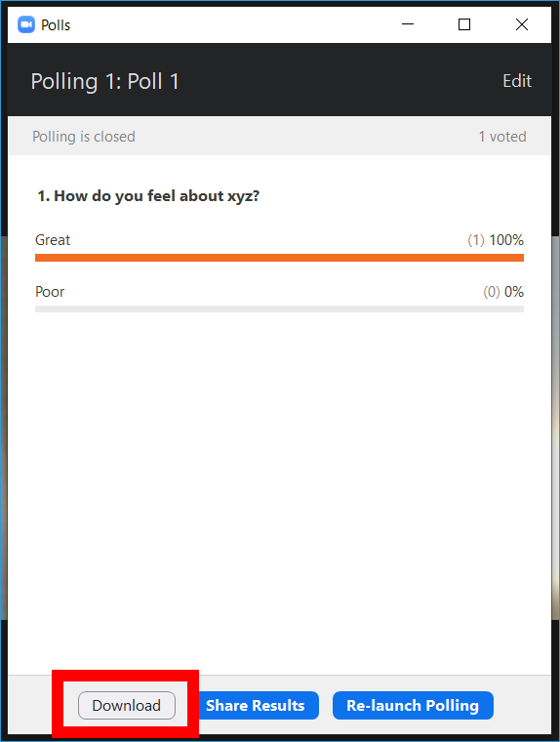Click the 'Polling 1: Poll 1' heading
Image resolution: width=560 pixels, height=742 pixels.
click(105, 81)
